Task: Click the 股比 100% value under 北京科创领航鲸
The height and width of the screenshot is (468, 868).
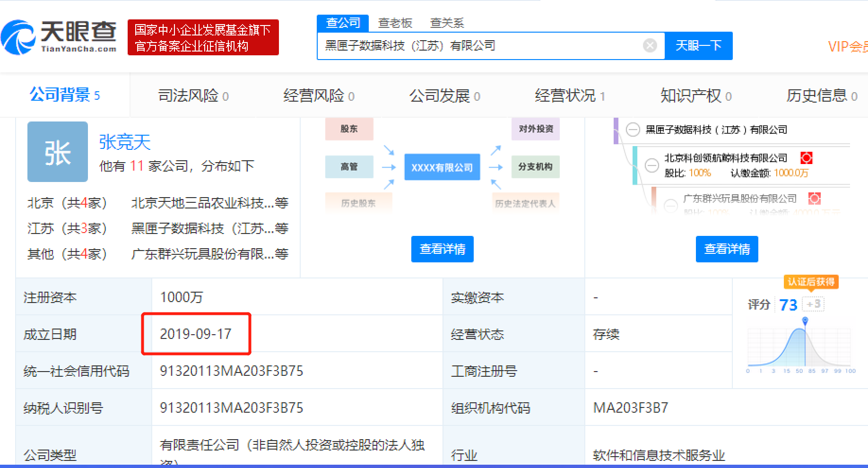Action: [700, 173]
